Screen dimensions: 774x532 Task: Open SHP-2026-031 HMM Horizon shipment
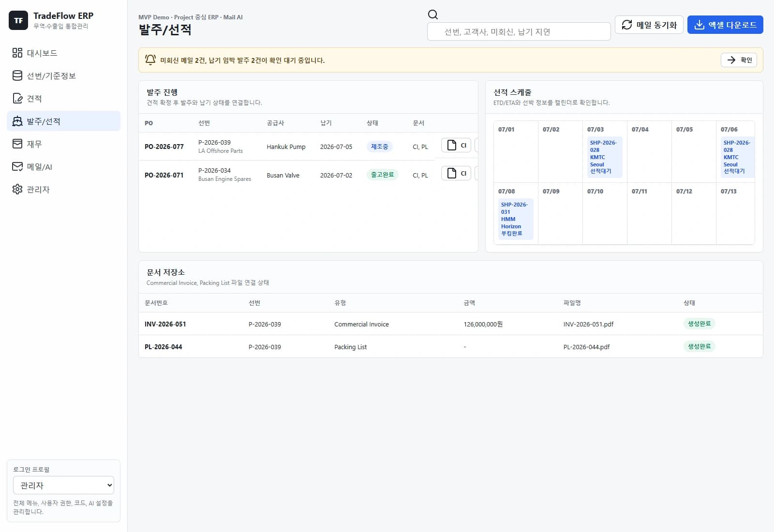[x=516, y=219]
